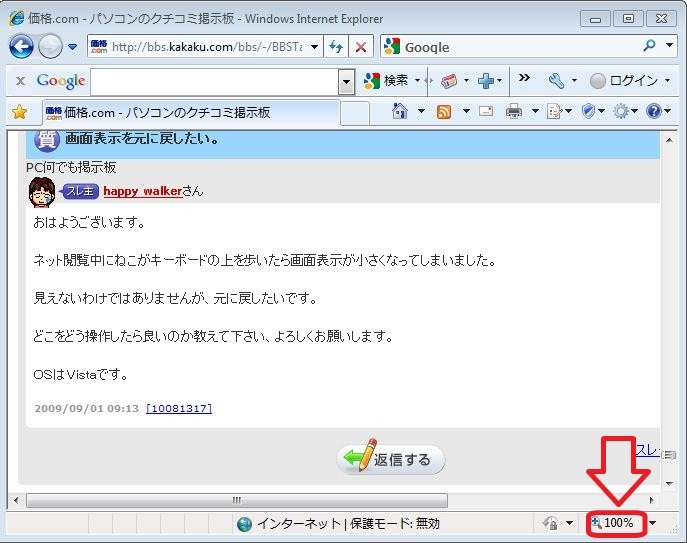Open search provider options dropdown arrow
The width and height of the screenshot is (687, 543).
(x=669, y=45)
